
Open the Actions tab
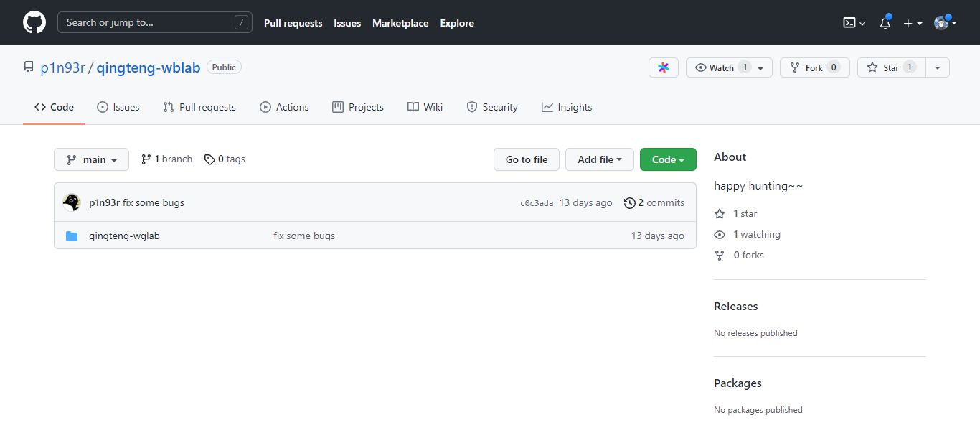point(284,107)
